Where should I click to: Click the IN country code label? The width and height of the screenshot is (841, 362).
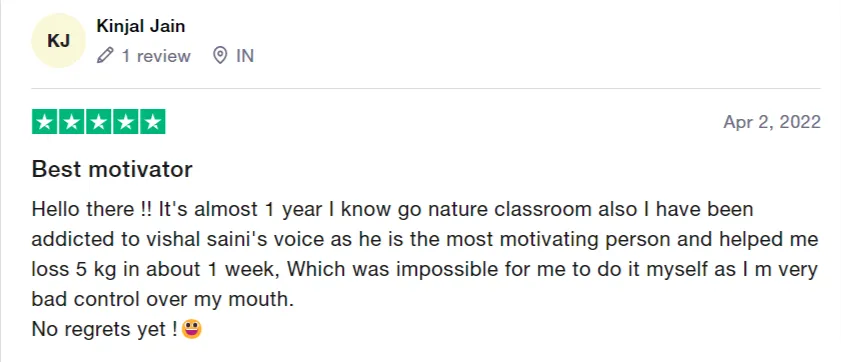point(245,56)
